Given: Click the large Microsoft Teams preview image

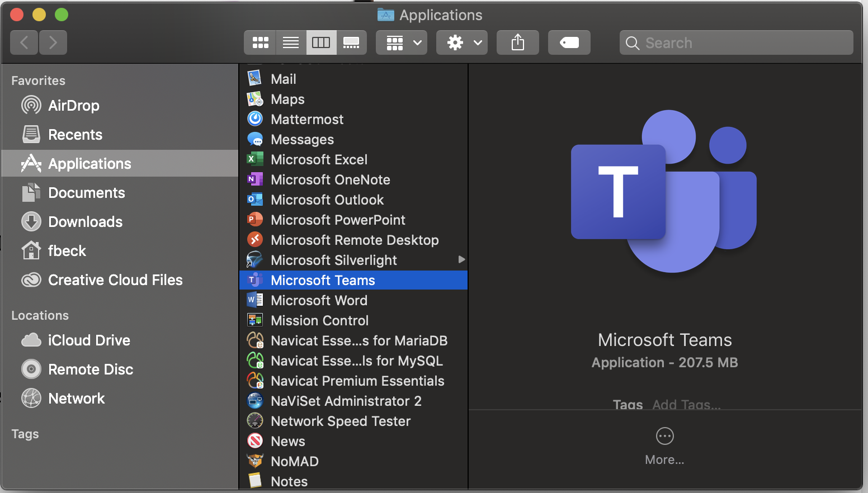Looking at the screenshot, I should (x=664, y=191).
